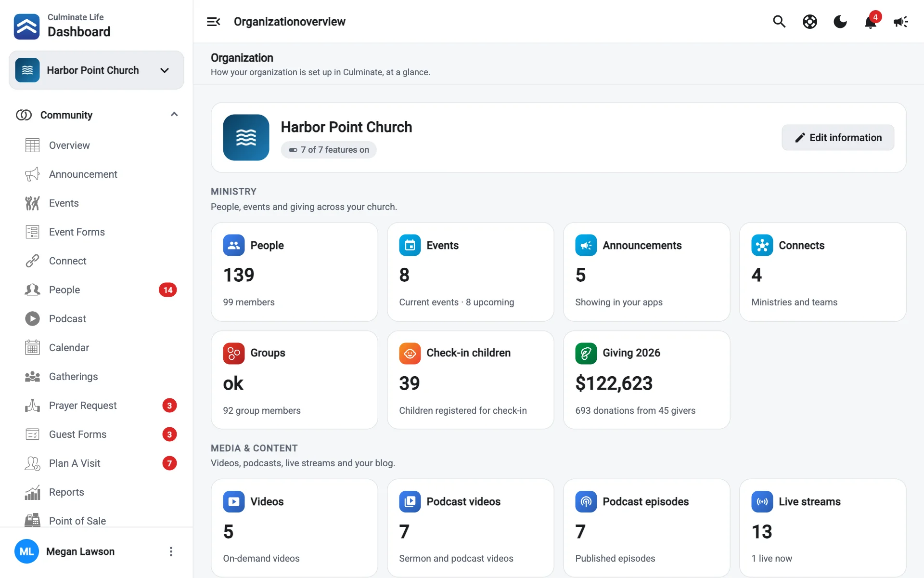This screenshot has width=924, height=578.
Task: Open the Live streams card icon
Action: (x=762, y=502)
